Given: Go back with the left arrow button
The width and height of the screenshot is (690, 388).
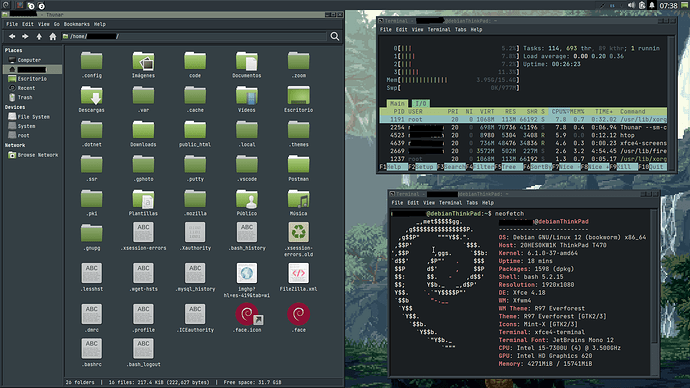Looking at the screenshot, I should (x=12, y=37).
